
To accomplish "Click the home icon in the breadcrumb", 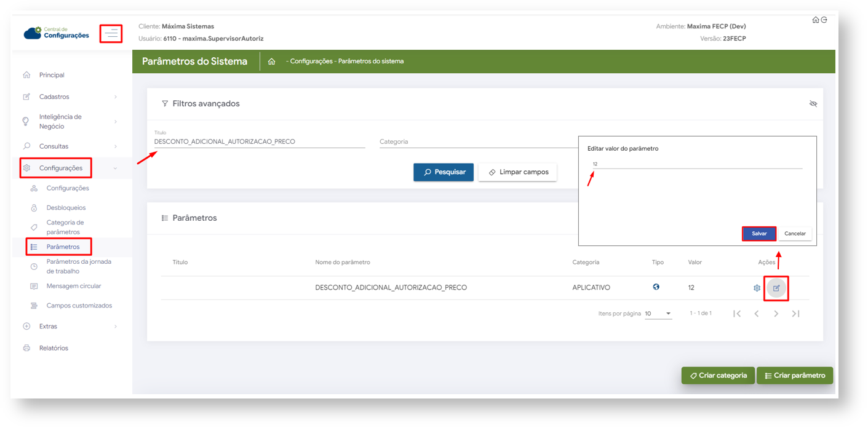I will coord(271,61).
